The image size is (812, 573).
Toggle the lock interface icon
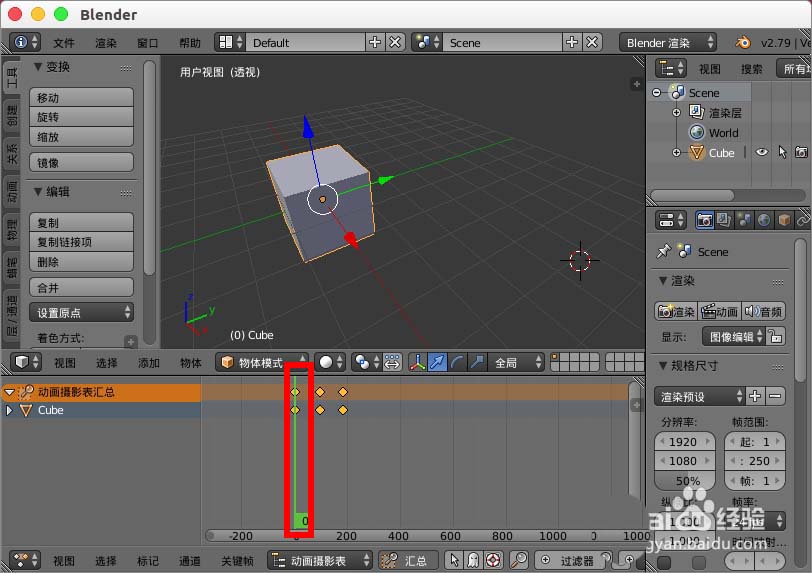click(x=775, y=336)
